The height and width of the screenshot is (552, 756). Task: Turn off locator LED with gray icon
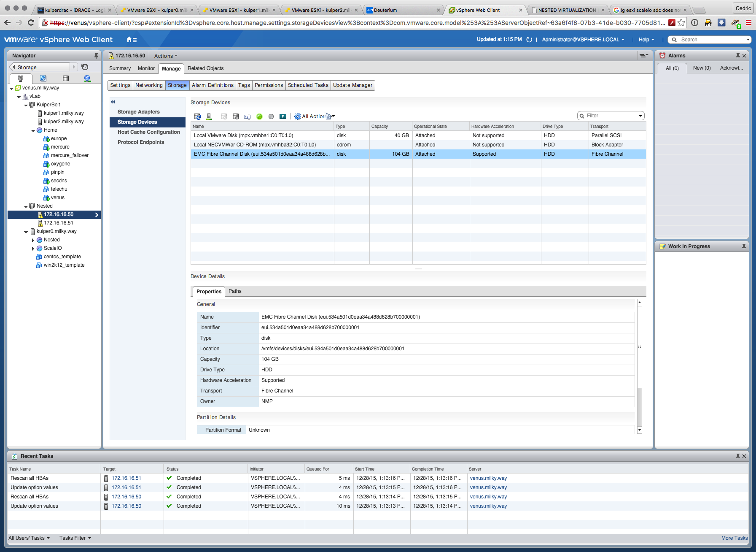point(271,116)
